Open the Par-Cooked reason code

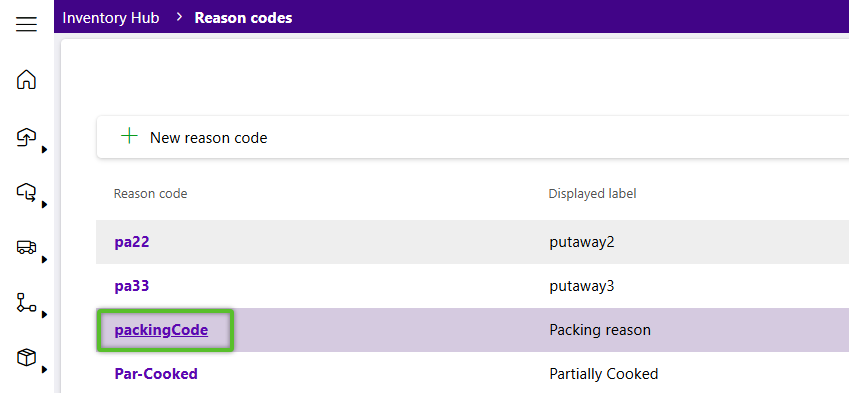pyautogui.click(x=156, y=374)
